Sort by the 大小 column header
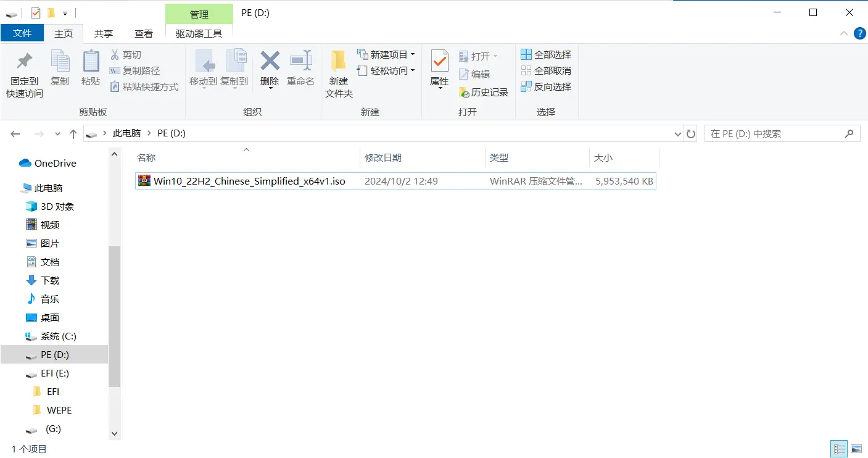 [x=624, y=158]
